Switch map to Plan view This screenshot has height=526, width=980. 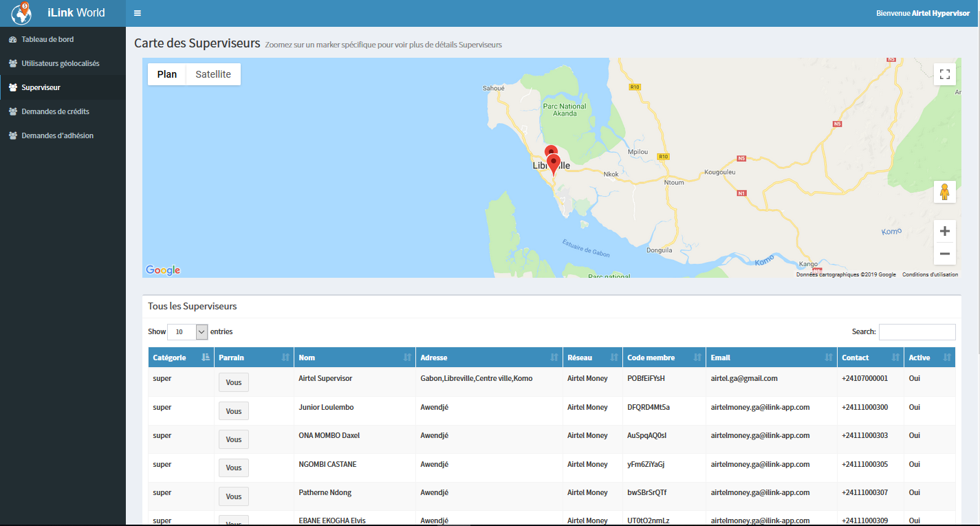pos(167,74)
